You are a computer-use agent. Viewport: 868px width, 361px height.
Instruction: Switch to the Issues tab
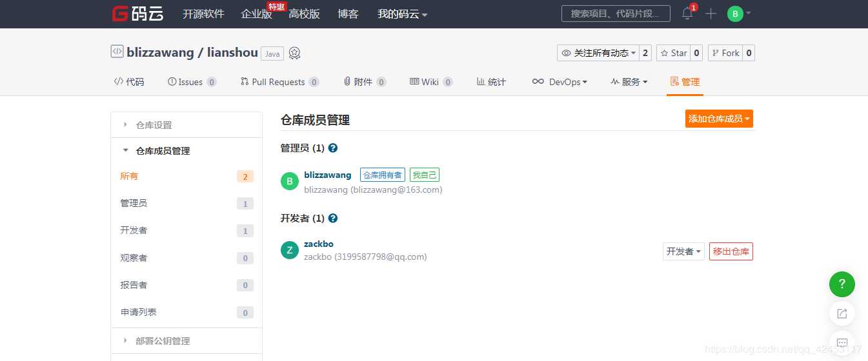[192, 82]
